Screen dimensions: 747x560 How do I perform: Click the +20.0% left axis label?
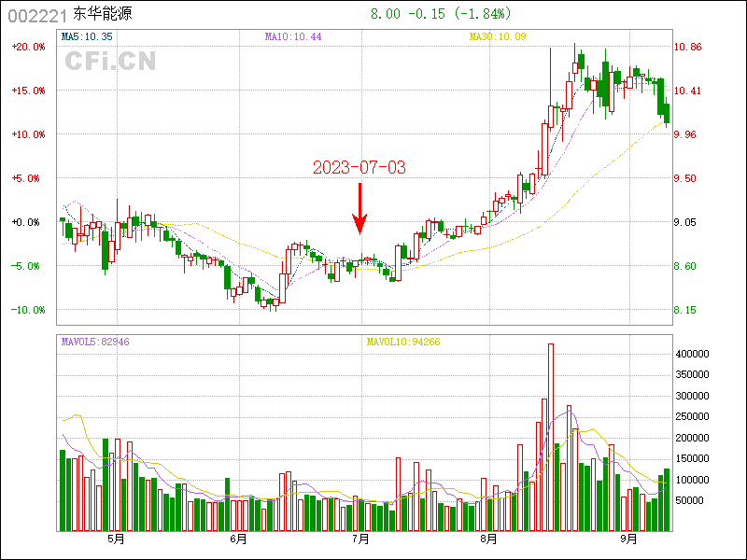(28, 47)
